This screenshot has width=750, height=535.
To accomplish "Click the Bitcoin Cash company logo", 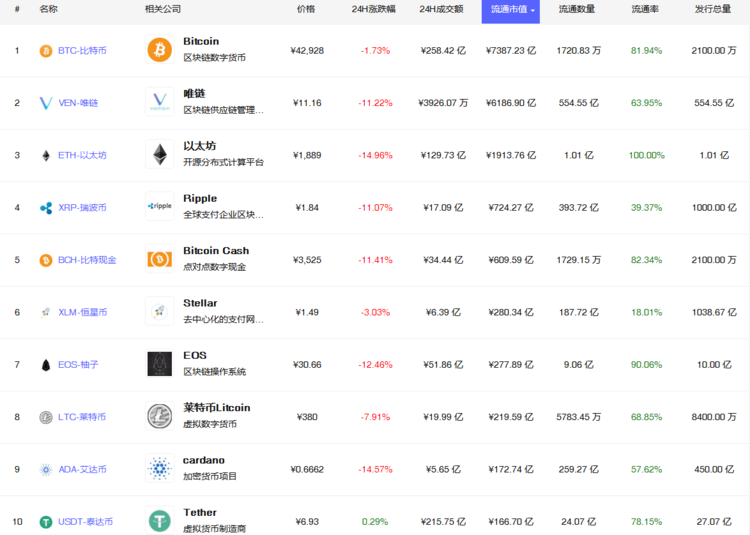I will [x=159, y=259].
